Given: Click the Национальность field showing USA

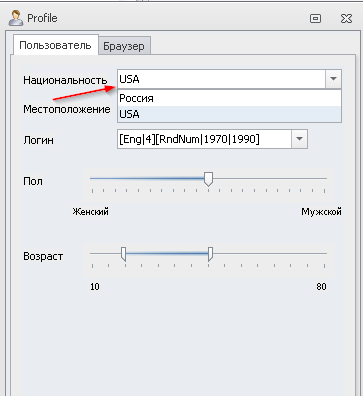Looking at the screenshot, I should 222,79.
